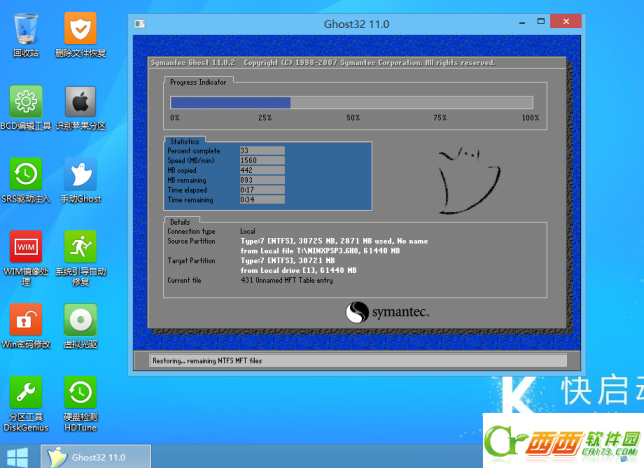
Task: Click the Percent complete value 33
Action: [262, 150]
